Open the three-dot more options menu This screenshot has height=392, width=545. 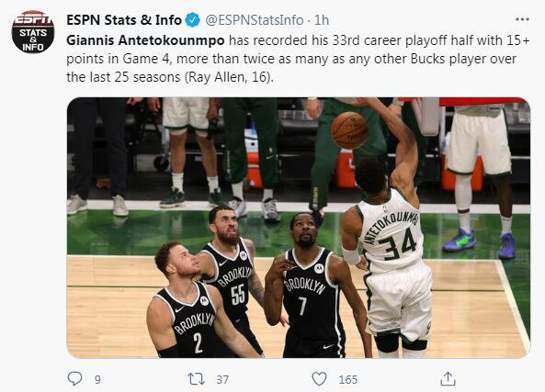tap(522, 20)
